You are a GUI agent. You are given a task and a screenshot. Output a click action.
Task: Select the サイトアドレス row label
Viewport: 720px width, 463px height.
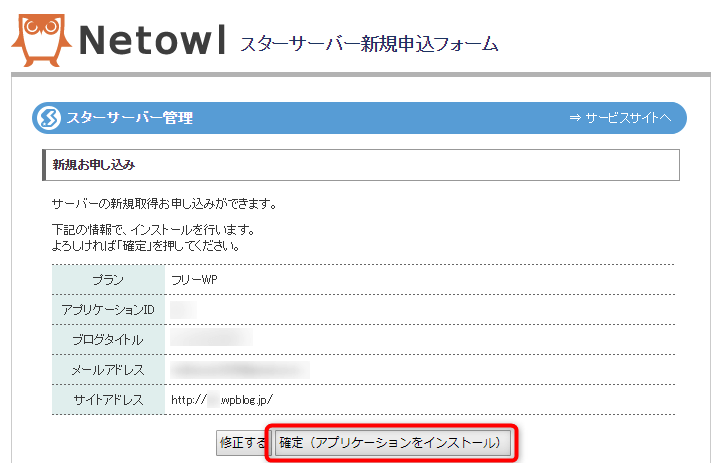[x=108, y=400]
